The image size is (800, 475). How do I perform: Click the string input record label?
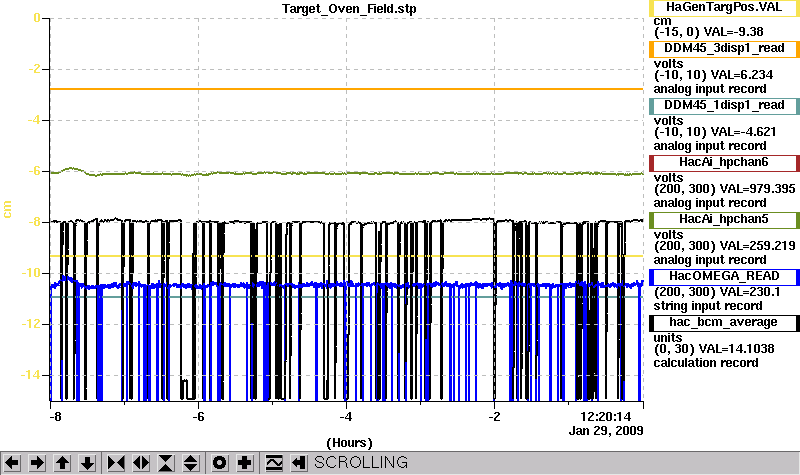(x=708, y=306)
